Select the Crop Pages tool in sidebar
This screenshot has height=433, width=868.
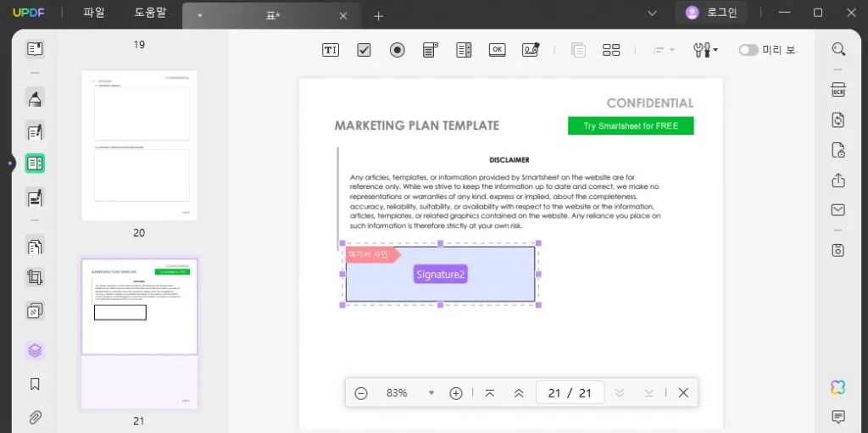(35, 277)
